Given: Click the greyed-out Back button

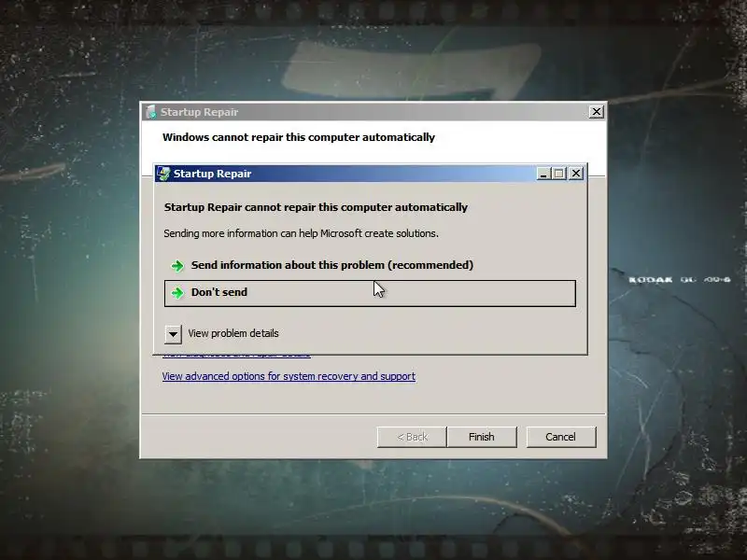Looking at the screenshot, I should tap(412, 437).
